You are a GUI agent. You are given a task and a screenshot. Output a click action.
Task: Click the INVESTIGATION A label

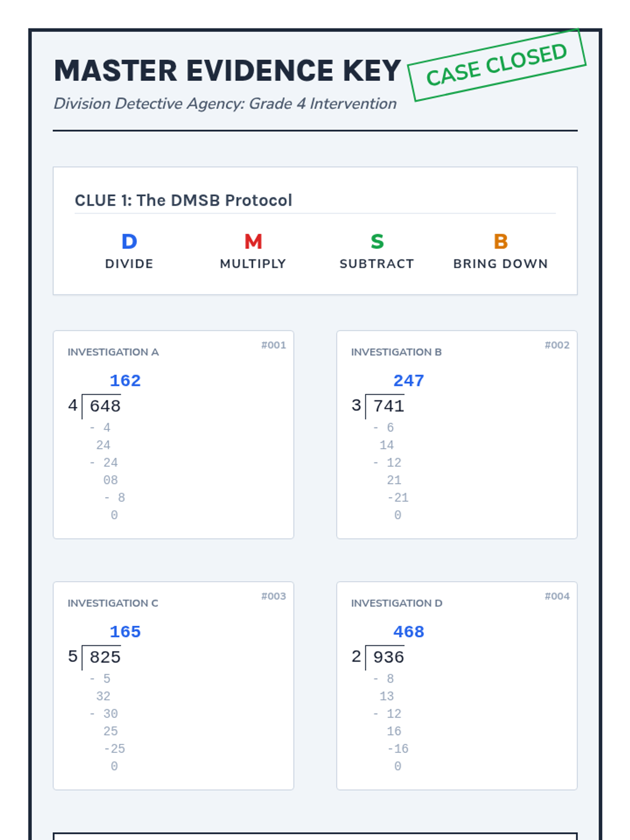tap(113, 352)
